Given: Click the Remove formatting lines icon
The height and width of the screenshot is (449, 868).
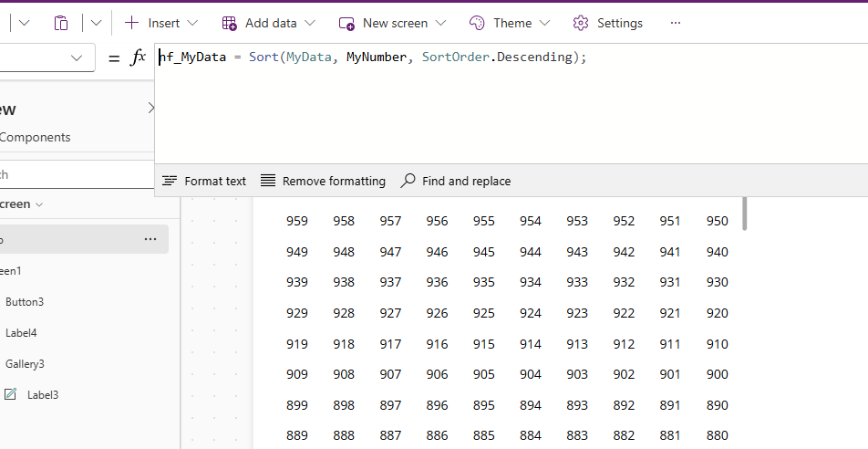Looking at the screenshot, I should point(268,181).
